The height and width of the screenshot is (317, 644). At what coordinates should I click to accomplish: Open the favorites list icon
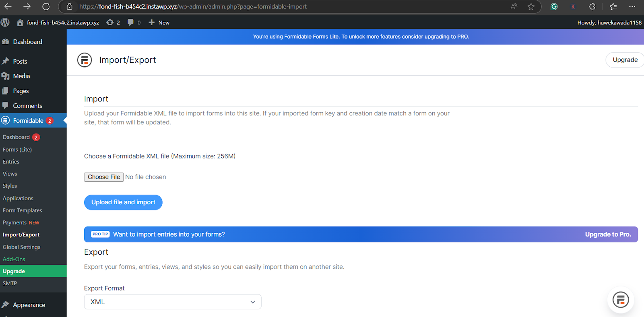click(613, 6)
